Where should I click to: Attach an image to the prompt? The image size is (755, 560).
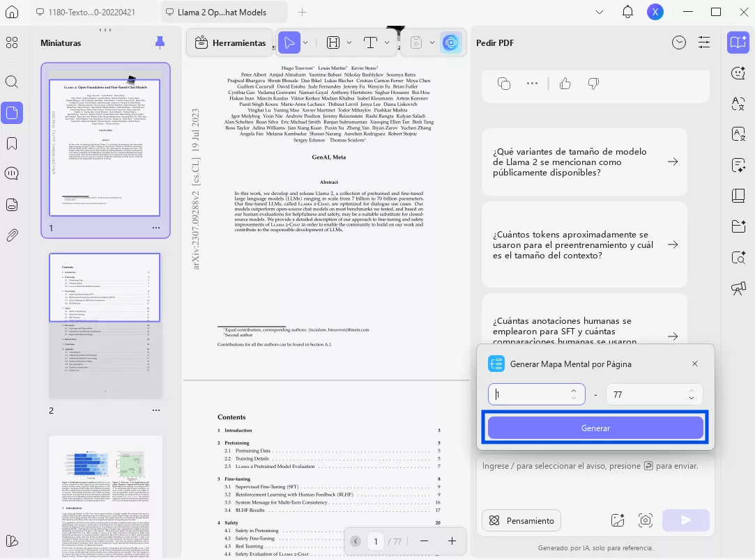coord(617,520)
